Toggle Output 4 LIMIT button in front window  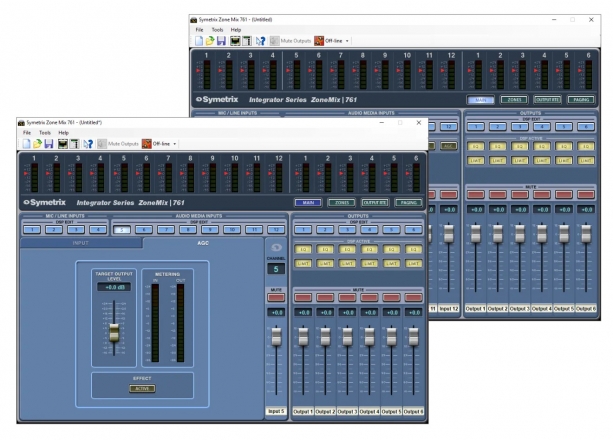(x=369, y=264)
